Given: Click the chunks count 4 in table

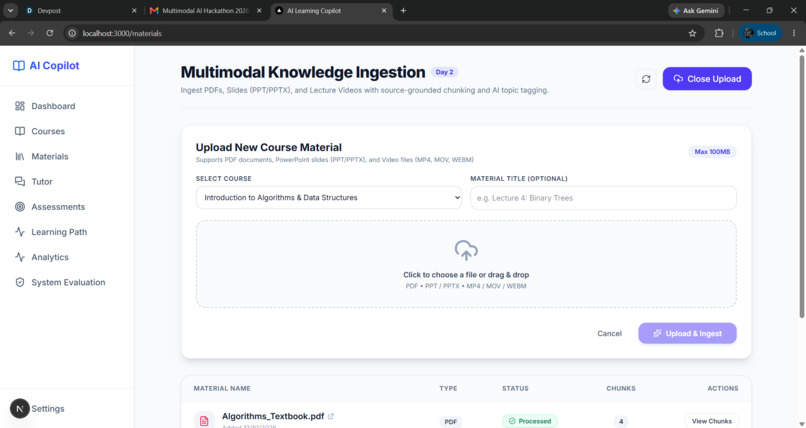Looking at the screenshot, I should coord(621,421).
